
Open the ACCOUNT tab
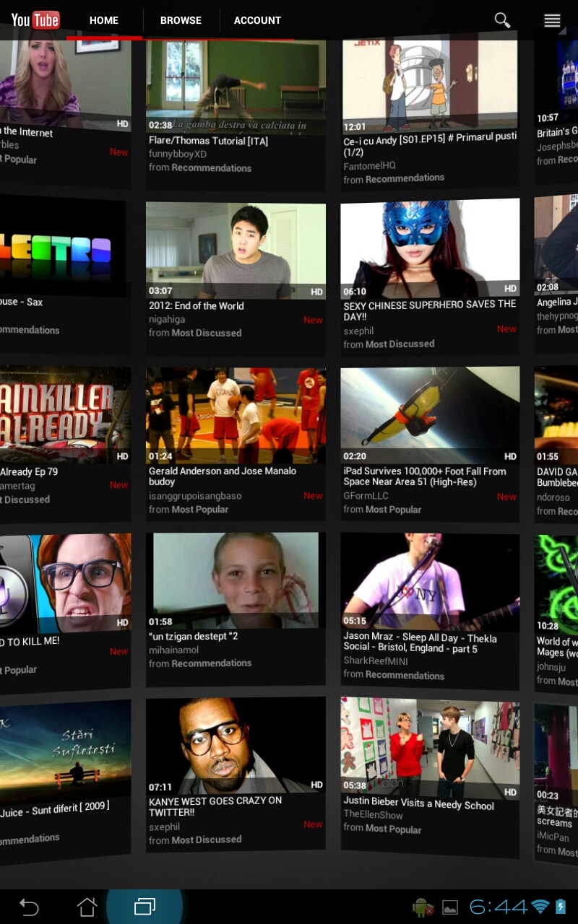257,20
